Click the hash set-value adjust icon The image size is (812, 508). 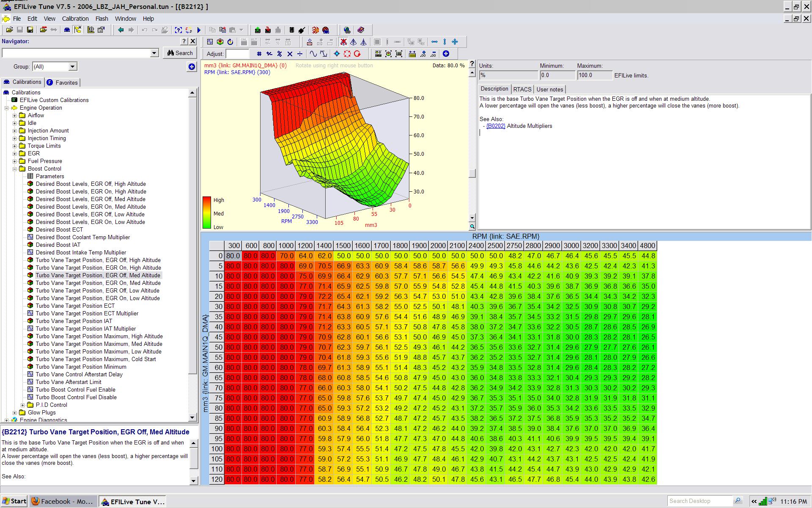(259, 54)
